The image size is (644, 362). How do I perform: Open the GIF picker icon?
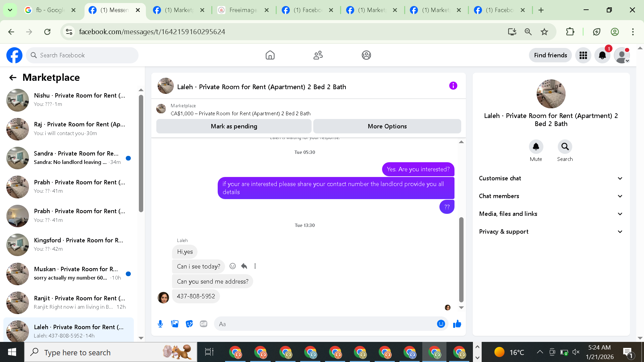click(204, 324)
